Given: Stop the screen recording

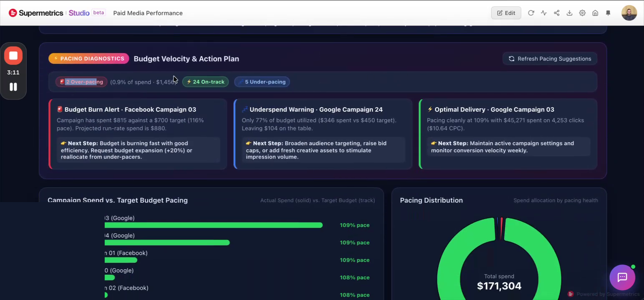Looking at the screenshot, I should click(13, 55).
